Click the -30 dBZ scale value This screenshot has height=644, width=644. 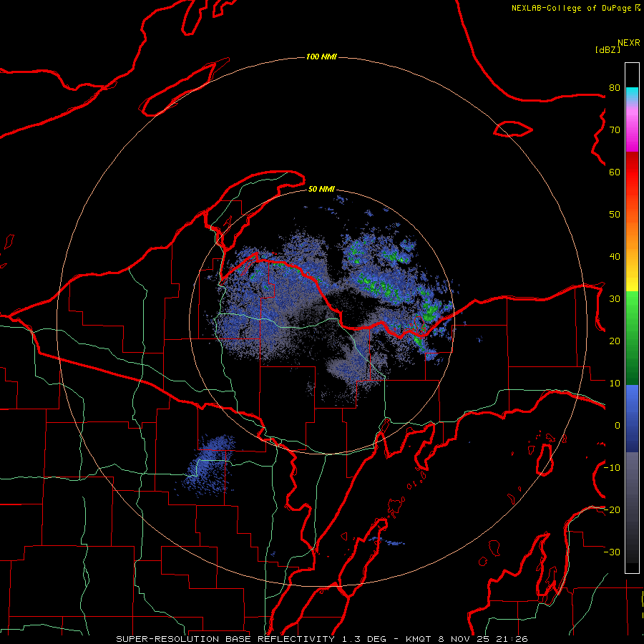tap(612, 552)
